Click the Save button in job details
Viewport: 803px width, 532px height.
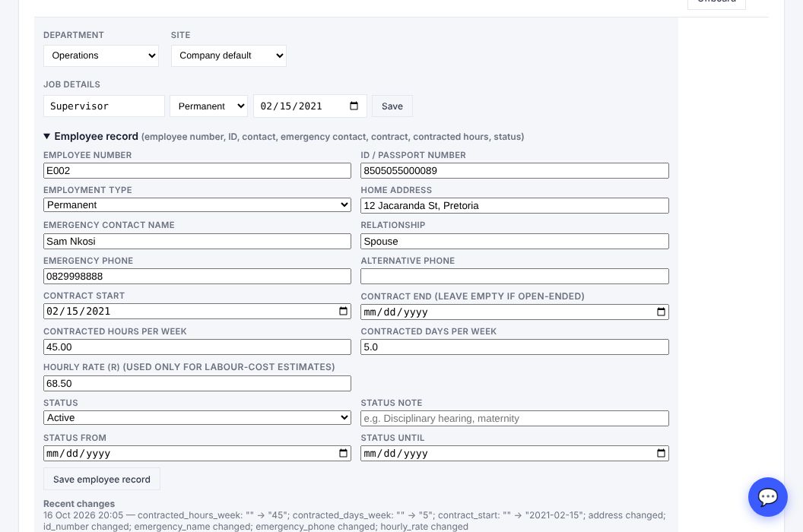[392, 106]
